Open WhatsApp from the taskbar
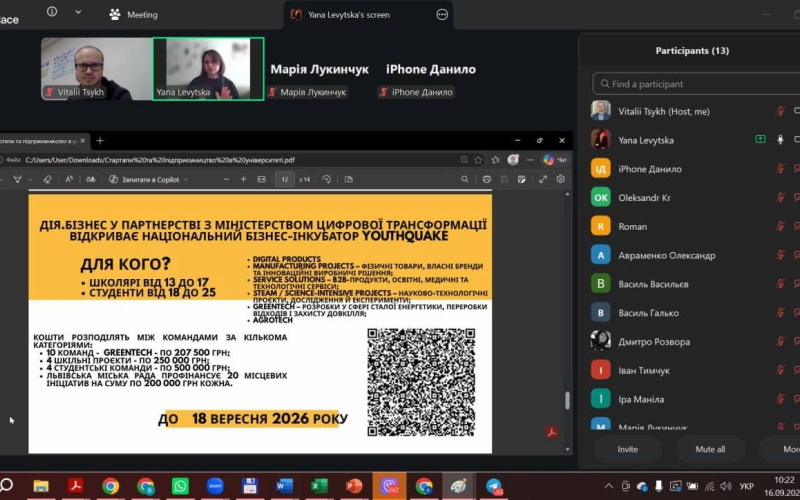This screenshot has height=500, width=800. tap(180, 486)
